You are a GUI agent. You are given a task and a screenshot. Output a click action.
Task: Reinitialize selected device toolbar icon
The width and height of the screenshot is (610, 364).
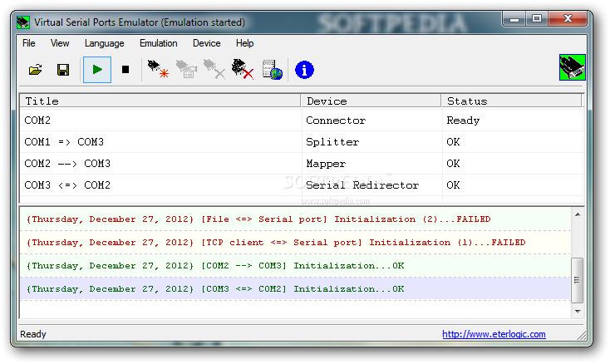pos(187,69)
